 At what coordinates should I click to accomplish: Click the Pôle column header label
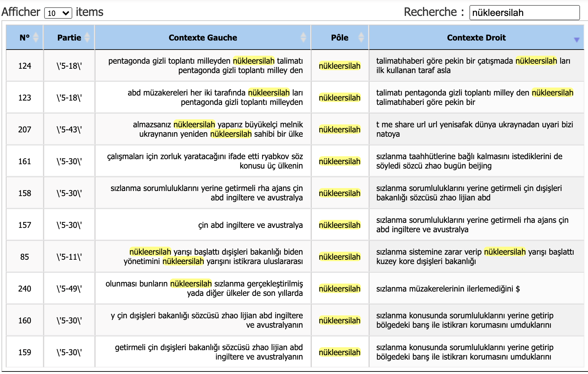tap(340, 38)
